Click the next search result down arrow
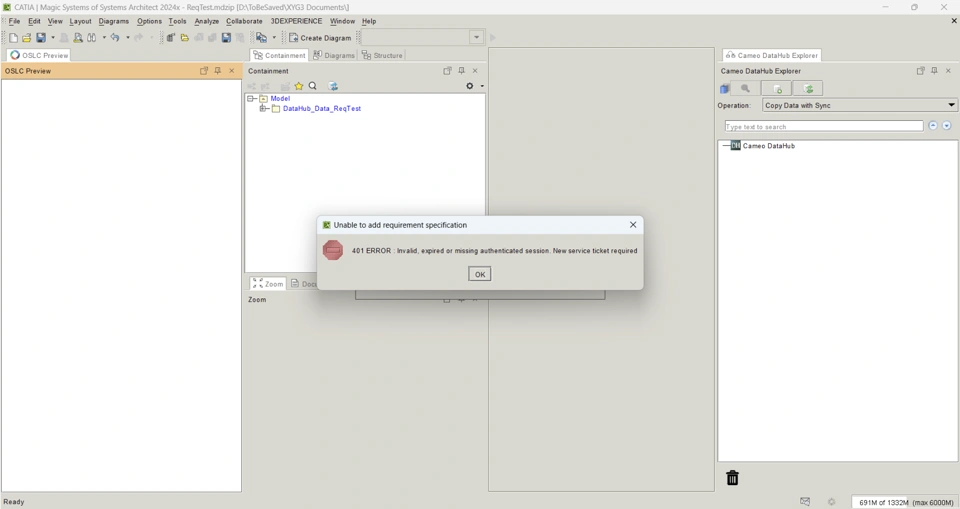The height and width of the screenshot is (509, 960). [947, 126]
